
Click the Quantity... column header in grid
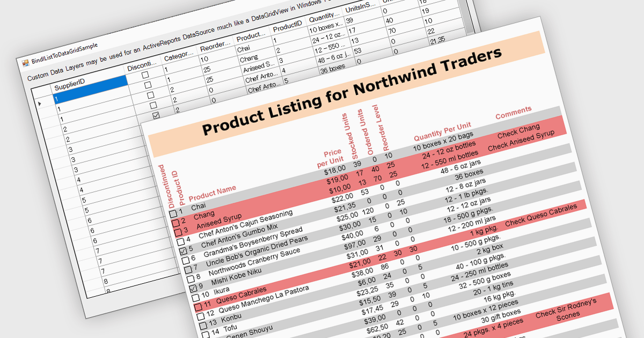click(325, 16)
